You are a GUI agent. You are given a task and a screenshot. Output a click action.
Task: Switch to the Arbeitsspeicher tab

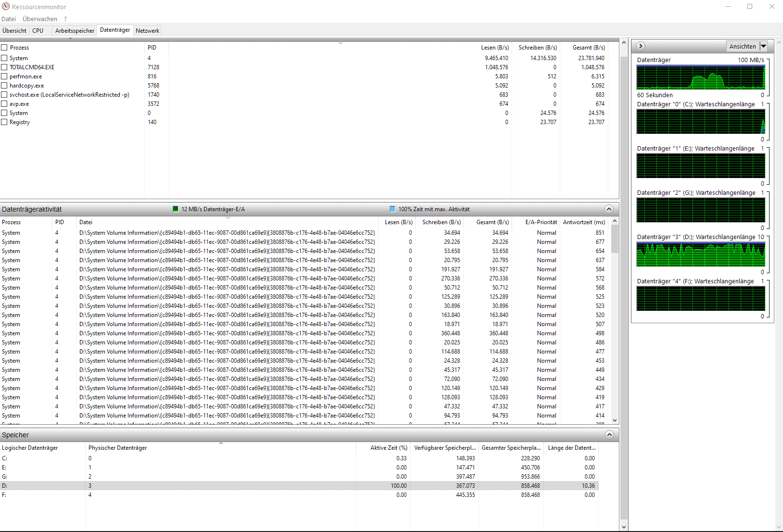click(75, 31)
